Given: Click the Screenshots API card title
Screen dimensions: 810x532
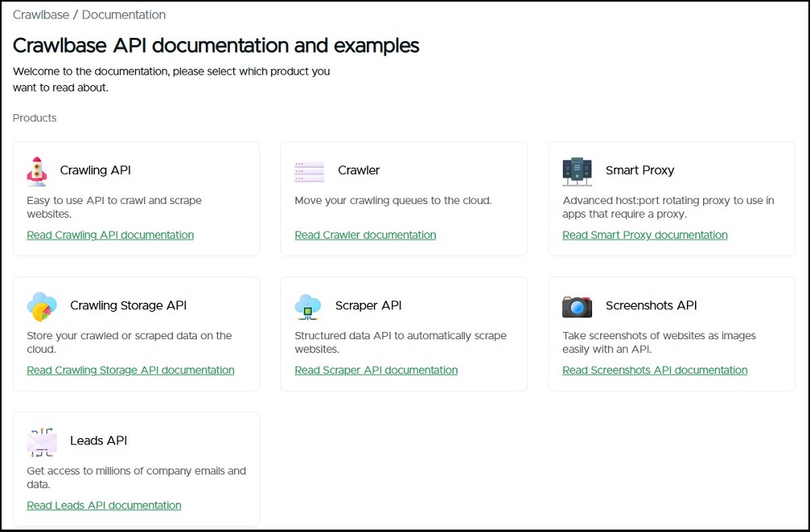Looking at the screenshot, I should pyautogui.click(x=651, y=306).
